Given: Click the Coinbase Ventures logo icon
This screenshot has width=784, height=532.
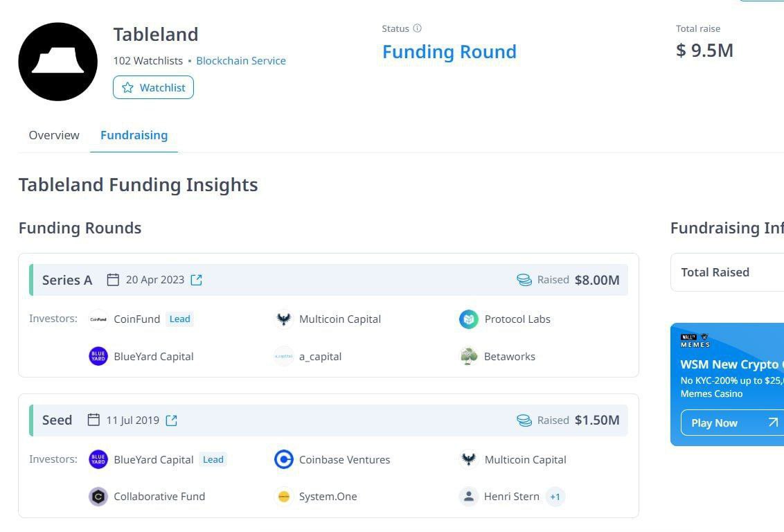Looking at the screenshot, I should coord(283,460).
